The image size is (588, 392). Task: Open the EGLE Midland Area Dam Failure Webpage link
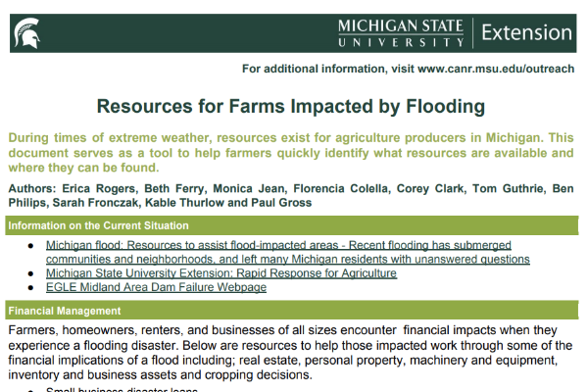(156, 287)
